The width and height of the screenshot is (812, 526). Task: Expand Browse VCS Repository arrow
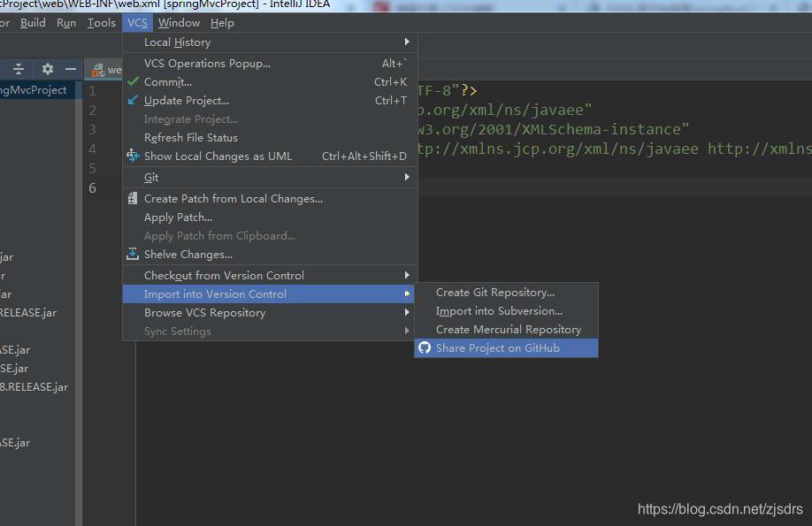[x=407, y=312]
